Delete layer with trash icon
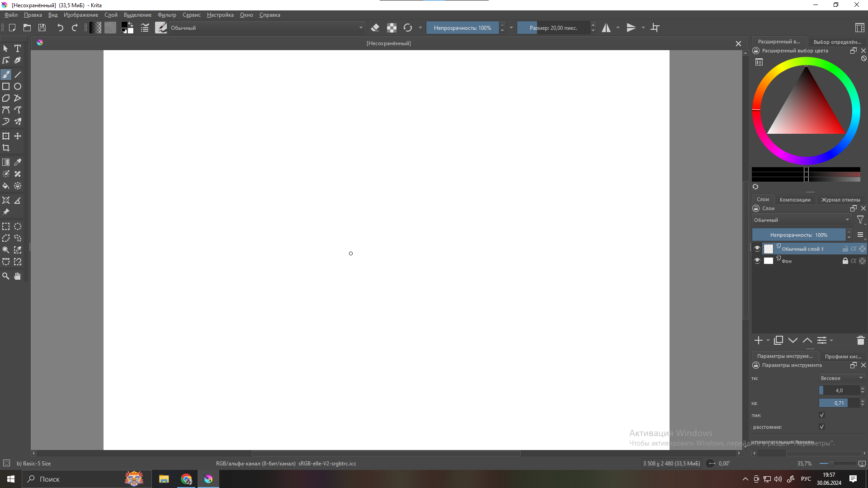The height and width of the screenshot is (488, 868). click(860, 341)
